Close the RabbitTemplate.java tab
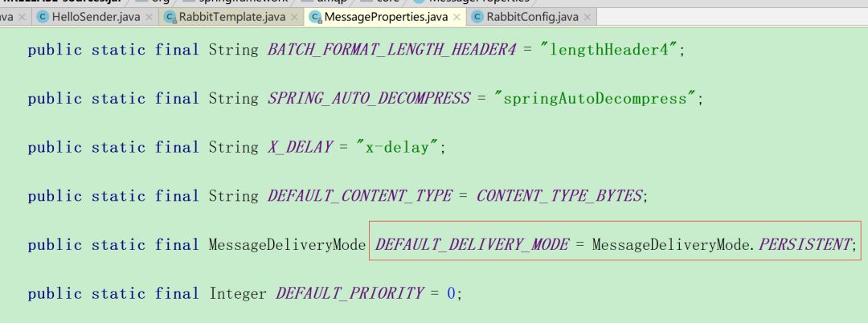Screen dimensions: 868x323 pos(294,17)
